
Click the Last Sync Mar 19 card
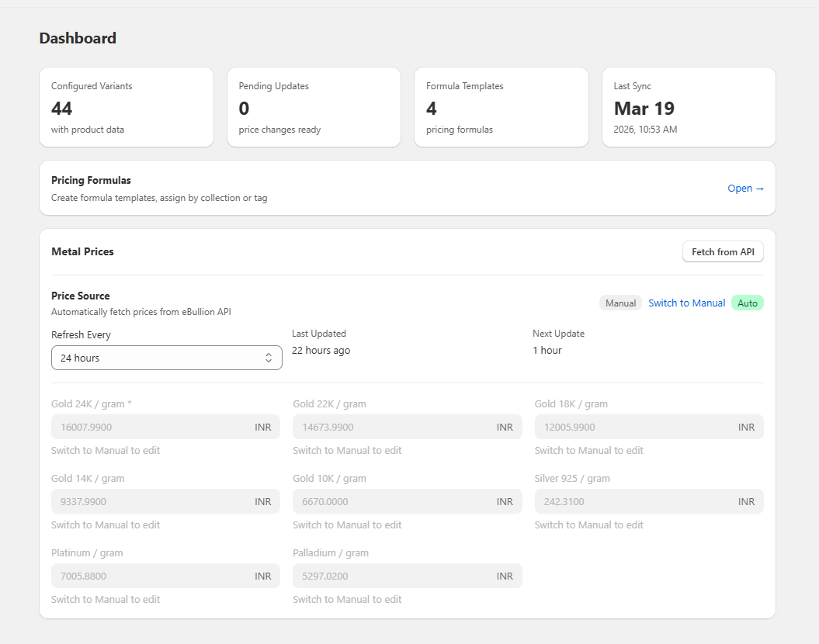(x=688, y=107)
